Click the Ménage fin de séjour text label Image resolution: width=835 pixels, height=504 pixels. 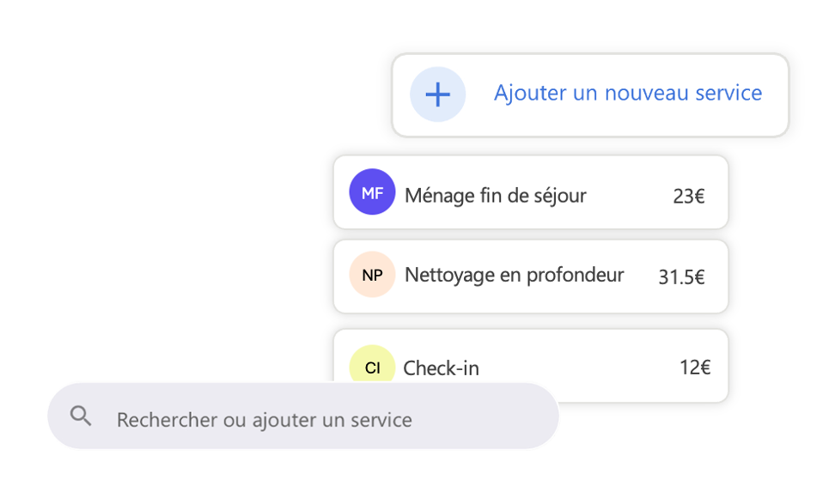(495, 194)
